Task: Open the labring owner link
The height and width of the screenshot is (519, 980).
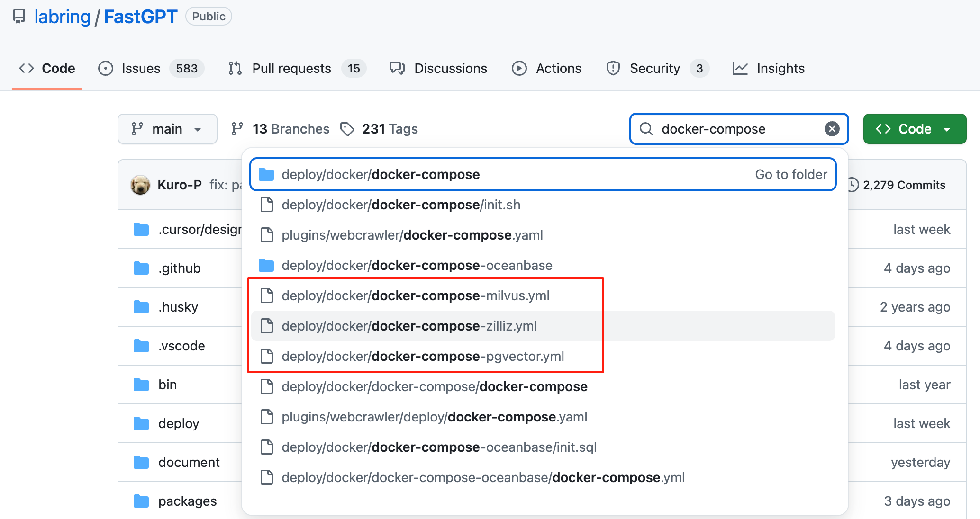Action: [62, 17]
